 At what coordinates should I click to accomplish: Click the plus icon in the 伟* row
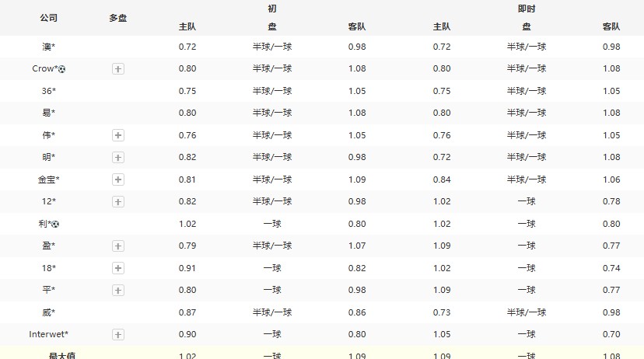(118, 135)
